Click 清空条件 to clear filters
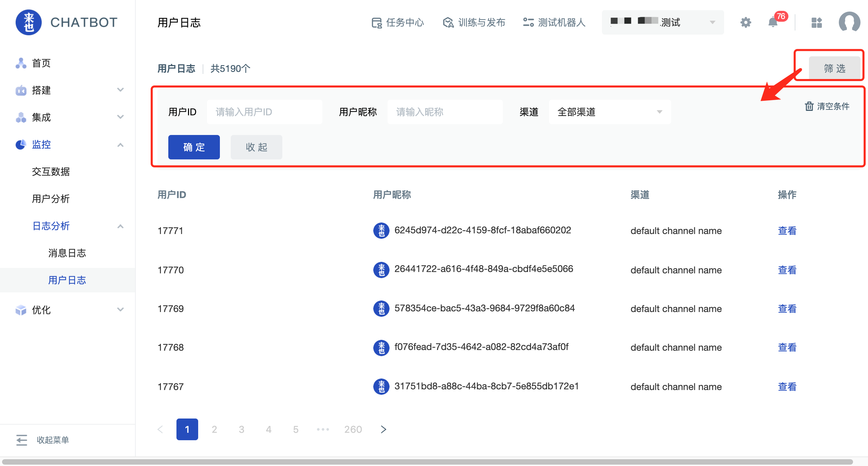The height and width of the screenshot is (466, 868). [827, 106]
